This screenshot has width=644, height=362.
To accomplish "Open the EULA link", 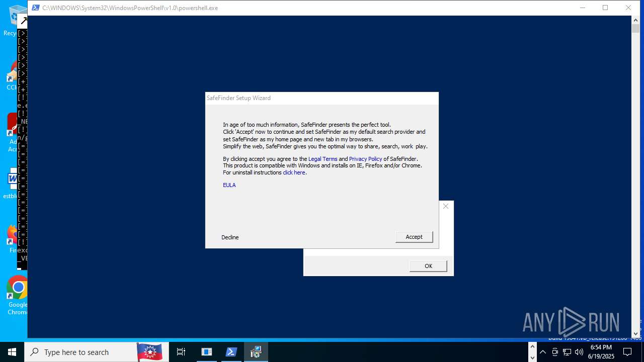I will tap(229, 185).
